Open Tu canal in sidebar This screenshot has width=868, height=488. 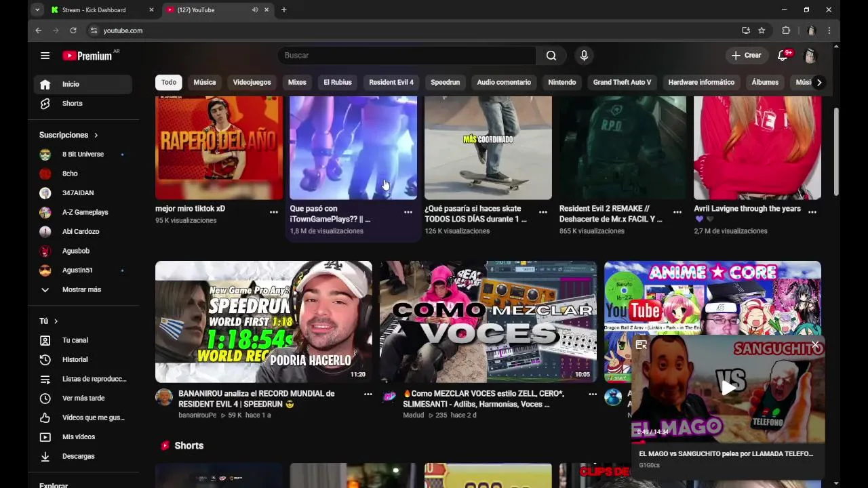pyautogui.click(x=83, y=340)
